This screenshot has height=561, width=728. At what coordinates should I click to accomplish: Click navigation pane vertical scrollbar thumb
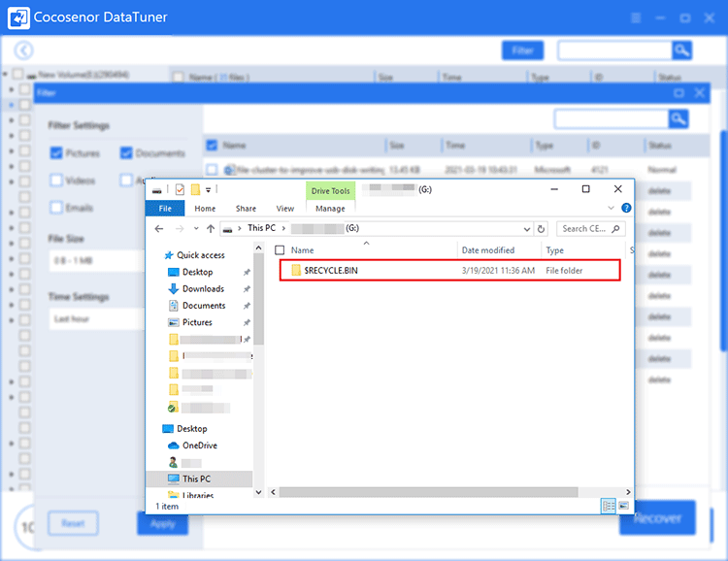pyautogui.click(x=259, y=299)
